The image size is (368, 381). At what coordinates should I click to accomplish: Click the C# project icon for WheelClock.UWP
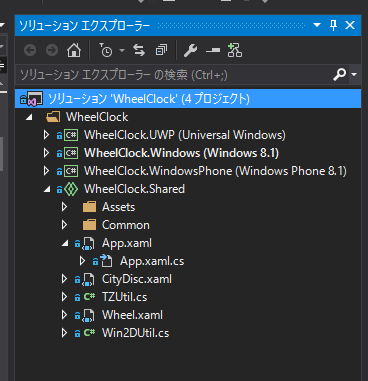pos(71,135)
